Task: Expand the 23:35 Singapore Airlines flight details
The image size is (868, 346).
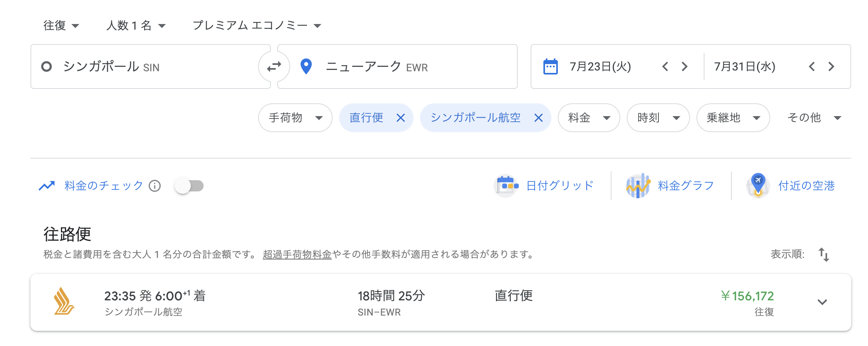Action: click(x=822, y=302)
